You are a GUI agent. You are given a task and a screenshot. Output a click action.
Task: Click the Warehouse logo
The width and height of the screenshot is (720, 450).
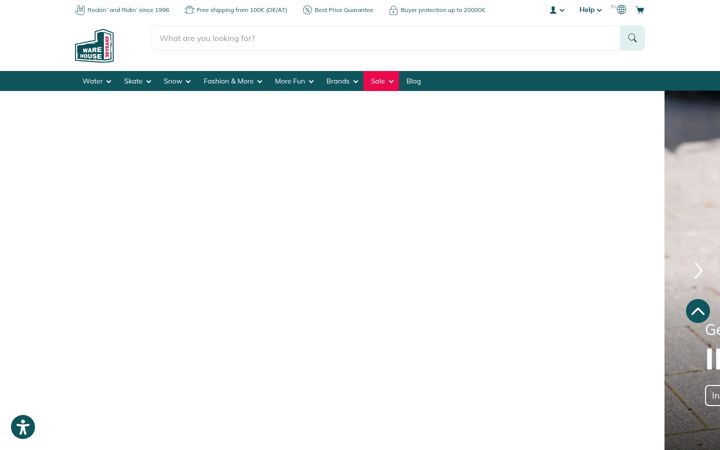[x=95, y=46]
